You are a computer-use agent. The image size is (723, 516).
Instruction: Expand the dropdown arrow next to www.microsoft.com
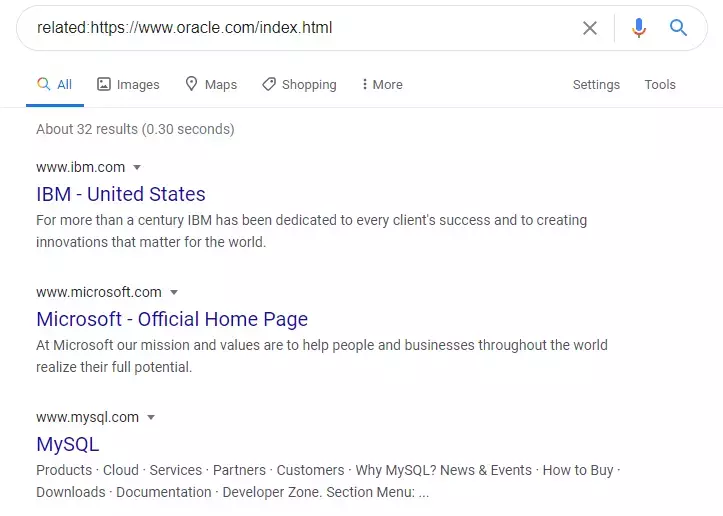[x=174, y=292]
